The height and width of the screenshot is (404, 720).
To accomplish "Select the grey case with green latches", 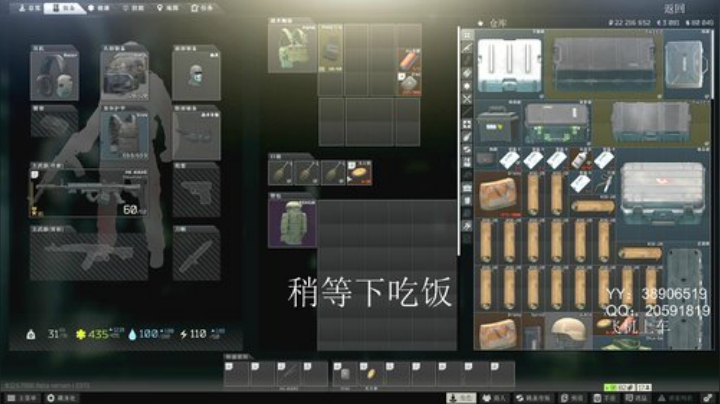I will 557,124.
